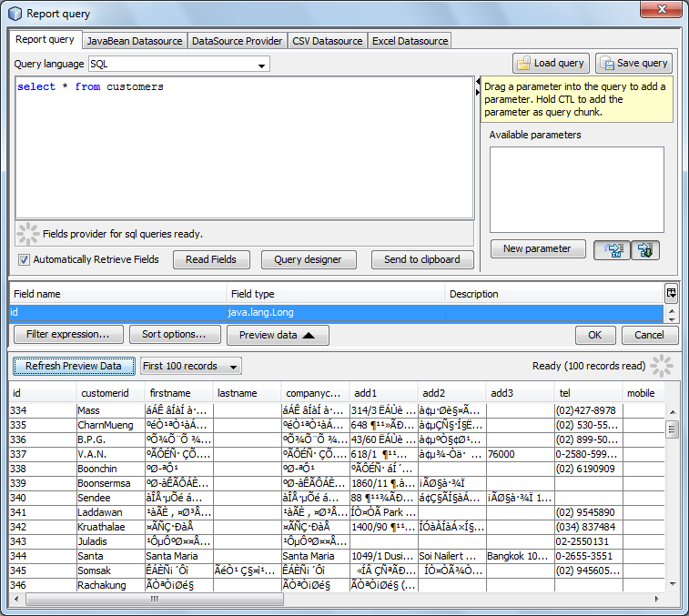Click the Cancel button

click(x=650, y=335)
